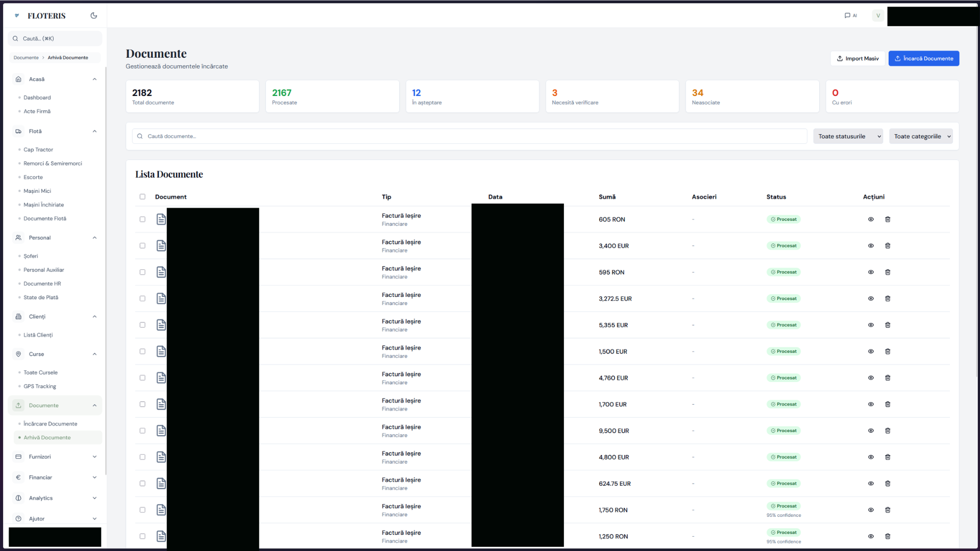The image size is (980, 551).
Task: Delete the 3,400 EUR document
Action: [888, 246]
